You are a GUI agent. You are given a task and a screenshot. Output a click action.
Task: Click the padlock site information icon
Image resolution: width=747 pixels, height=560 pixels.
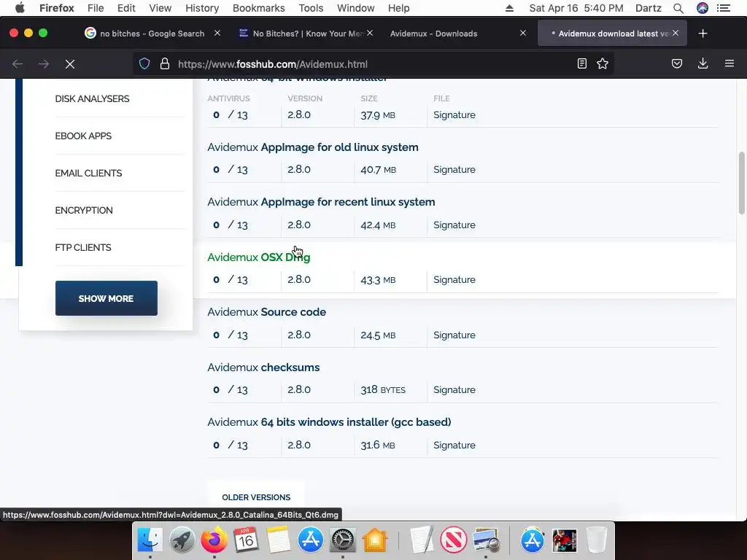[165, 64]
